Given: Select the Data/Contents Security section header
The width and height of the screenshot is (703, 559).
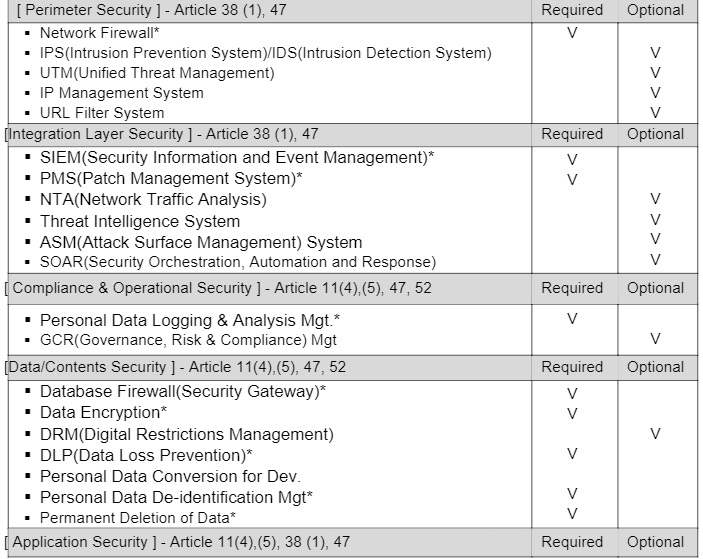Looking at the screenshot, I should click(175, 367).
